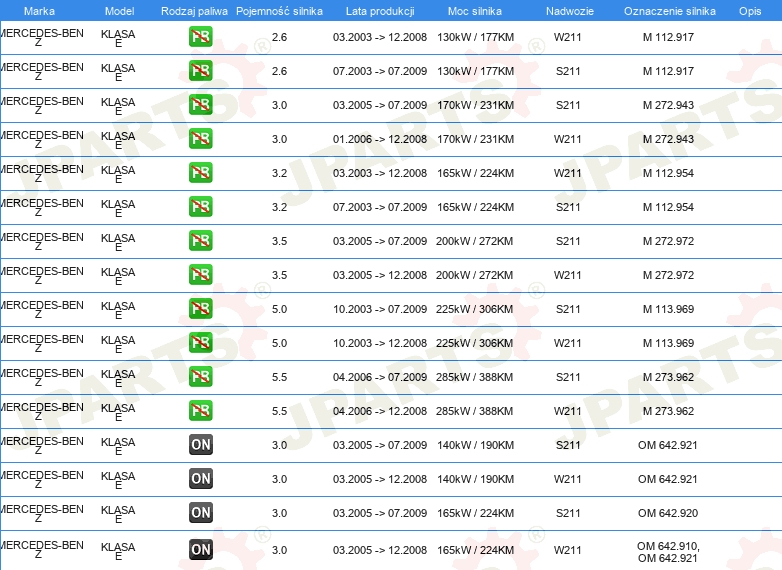Click M 112.954 in the W211 row

pyautogui.click(x=668, y=173)
